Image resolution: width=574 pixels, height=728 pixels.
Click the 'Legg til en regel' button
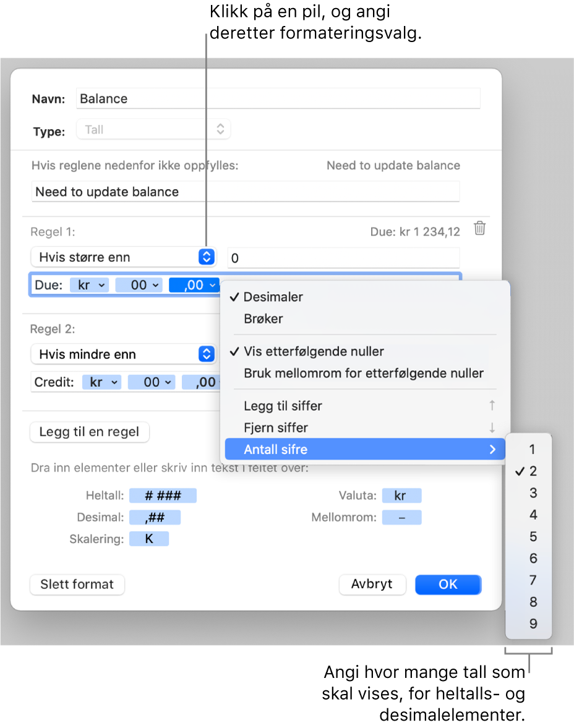tap(89, 432)
